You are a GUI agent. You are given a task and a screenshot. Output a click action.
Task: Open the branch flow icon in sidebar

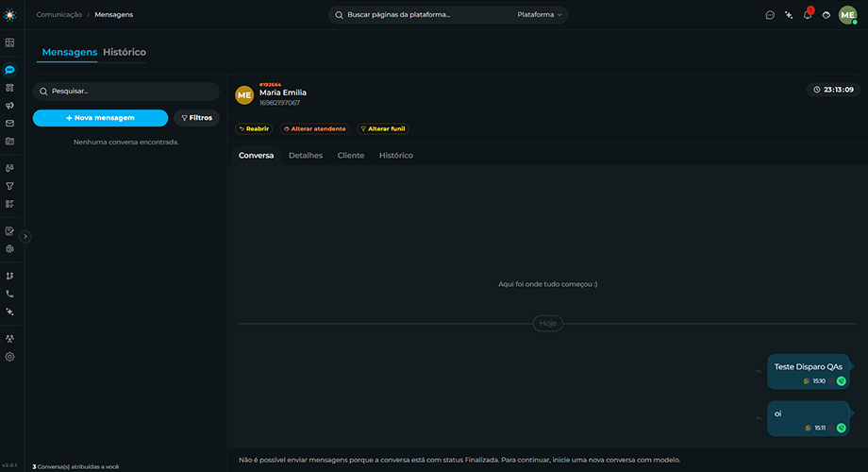pyautogui.click(x=10, y=276)
